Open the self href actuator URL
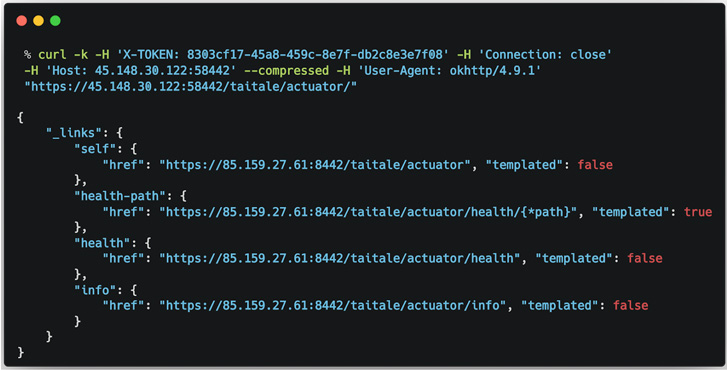Image resolution: width=728 pixels, height=370 pixels. [315, 164]
